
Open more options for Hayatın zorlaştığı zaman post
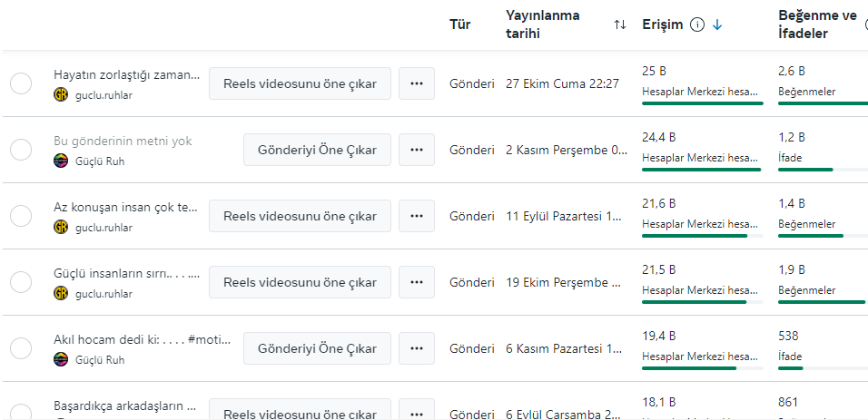tap(416, 83)
